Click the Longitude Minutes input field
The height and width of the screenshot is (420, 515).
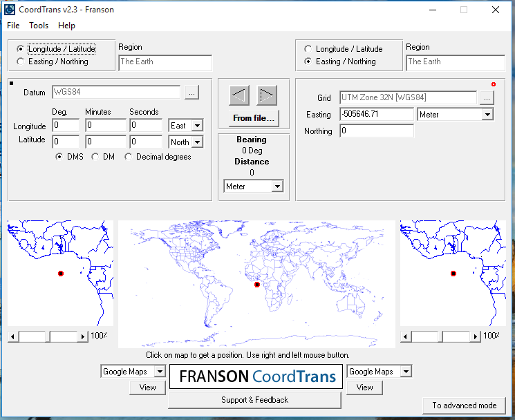[106, 125]
